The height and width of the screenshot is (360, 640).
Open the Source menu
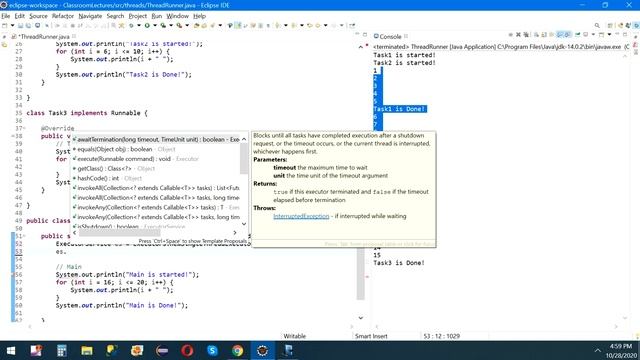pyautogui.click(x=38, y=16)
